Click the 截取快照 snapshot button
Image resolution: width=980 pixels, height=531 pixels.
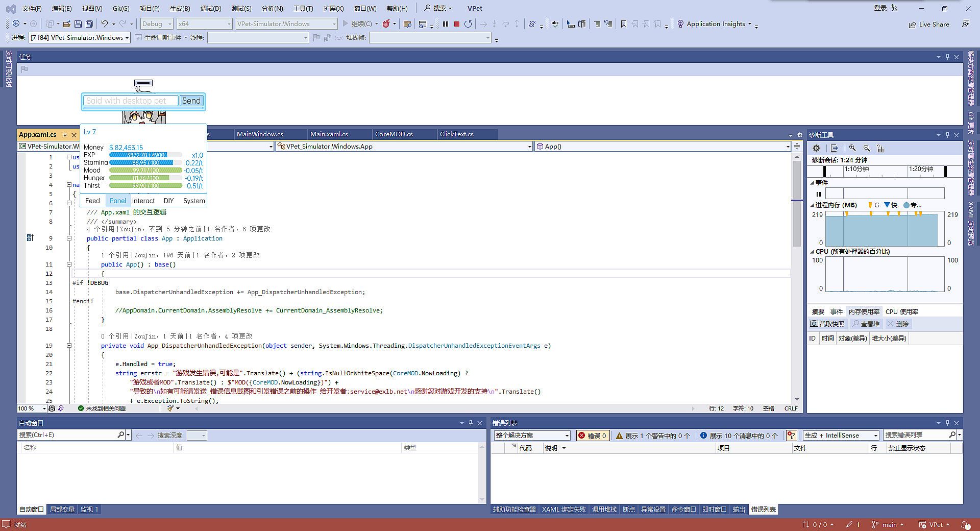point(827,324)
